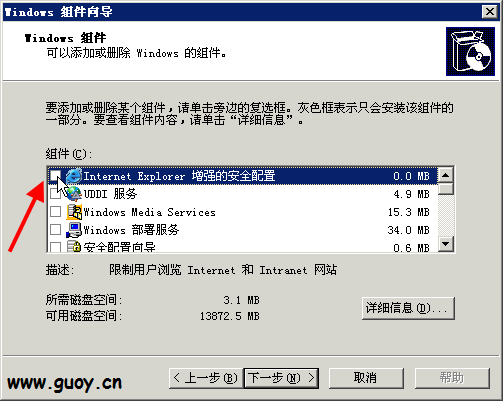Click the 安全配置向导 lock icon
The image size is (503, 401).
pos(74,246)
